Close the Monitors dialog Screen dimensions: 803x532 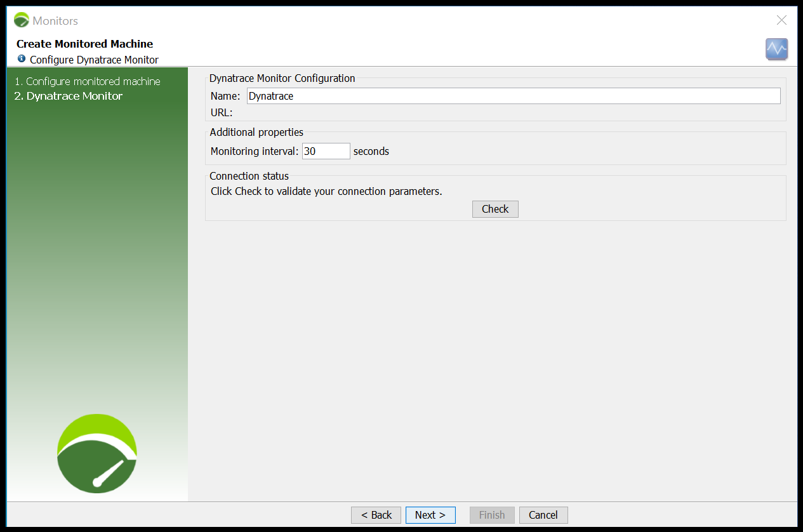[782, 20]
